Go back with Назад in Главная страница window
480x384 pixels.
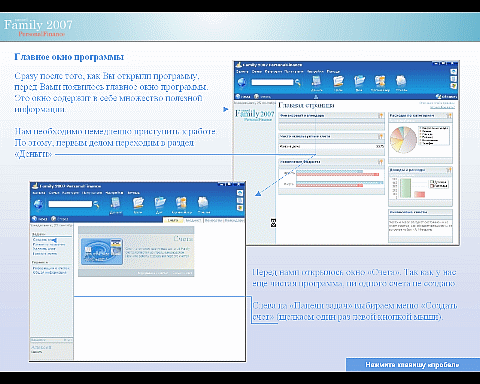[x=243, y=96]
